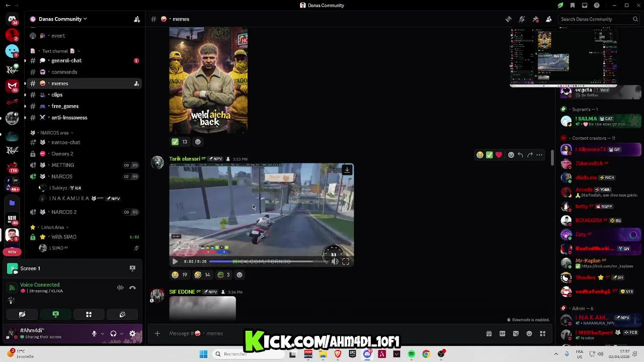Open the Inbox icon in title bar

(x=585, y=6)
